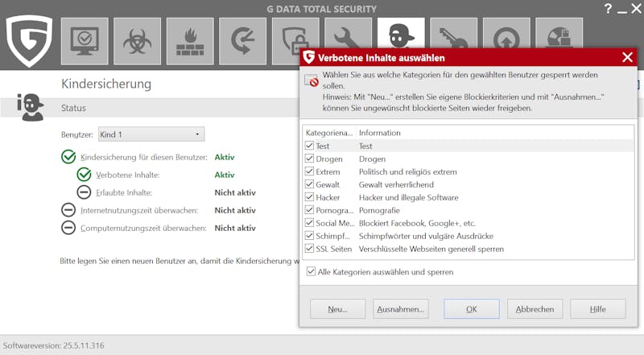Close the Verbotene Inhalte auswählen dialog

[x=627, y=57]
